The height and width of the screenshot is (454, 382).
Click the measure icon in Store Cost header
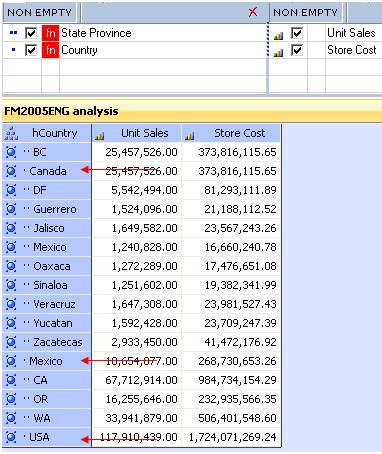189,135
